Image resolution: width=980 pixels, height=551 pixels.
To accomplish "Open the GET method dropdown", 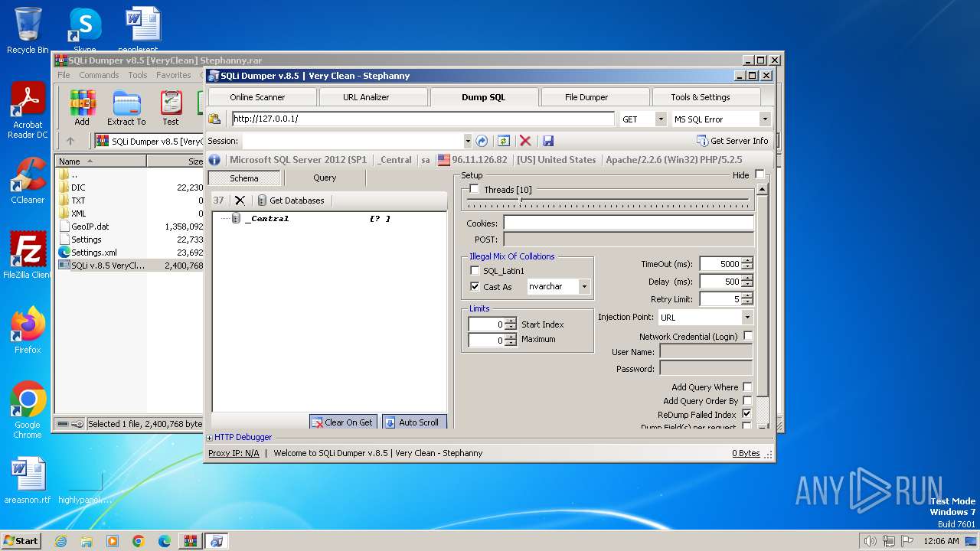I will (660, 119).
